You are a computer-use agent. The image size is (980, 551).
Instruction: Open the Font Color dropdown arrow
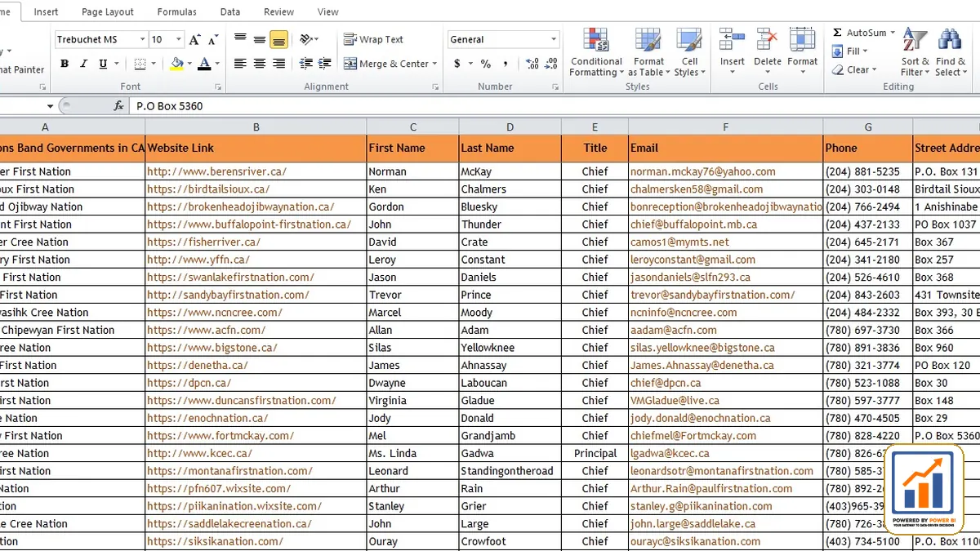216,64
